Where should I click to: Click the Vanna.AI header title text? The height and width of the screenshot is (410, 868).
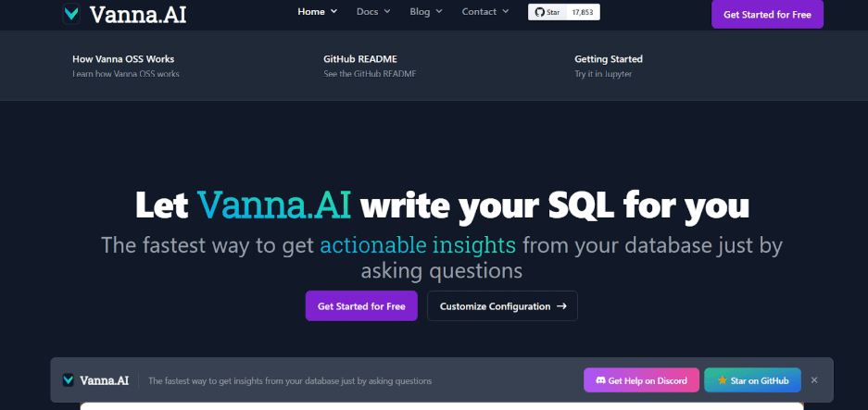pos(138,15)
